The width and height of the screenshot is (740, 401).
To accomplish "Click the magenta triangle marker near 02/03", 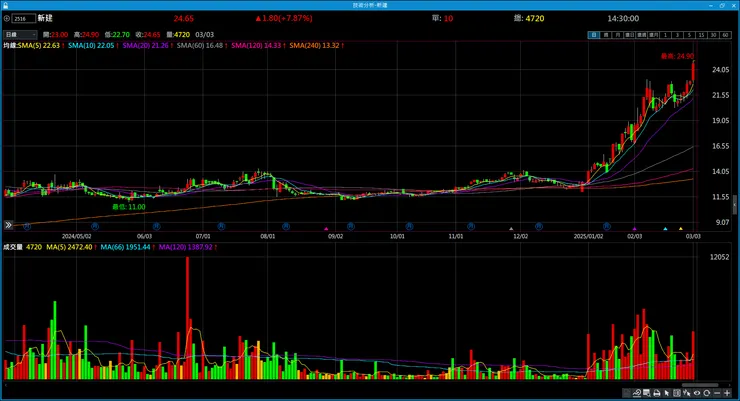I will (634, 229).
